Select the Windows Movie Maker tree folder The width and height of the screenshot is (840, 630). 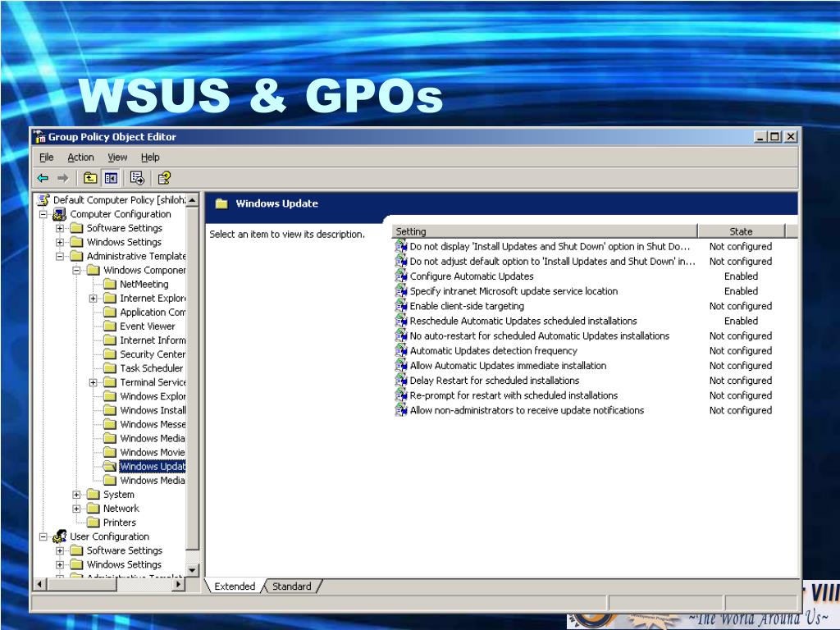click(152, 452)
